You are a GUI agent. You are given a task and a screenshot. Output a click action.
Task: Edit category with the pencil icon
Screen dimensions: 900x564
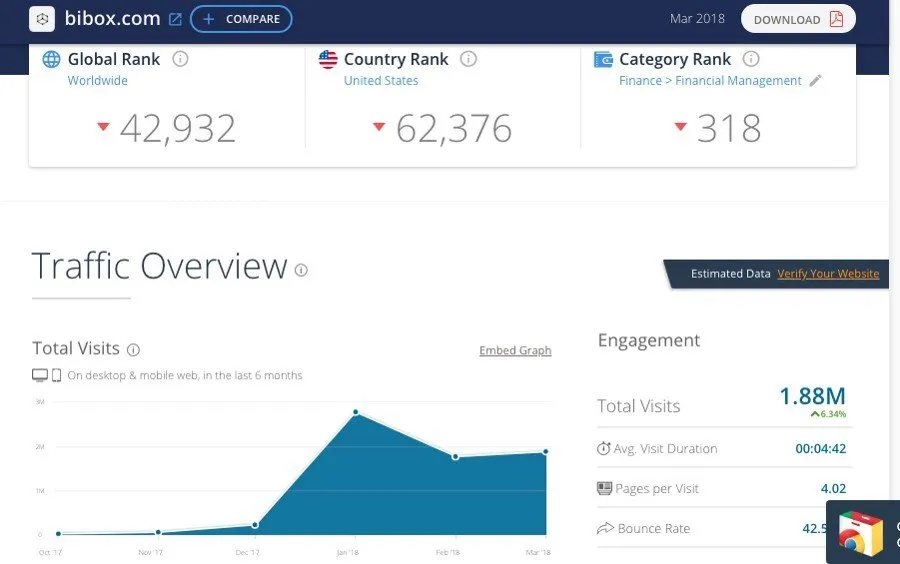point(816,80)
